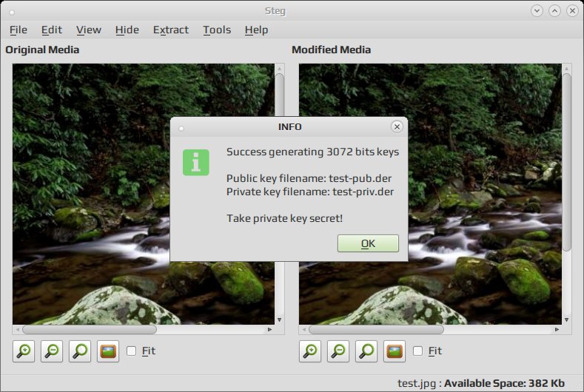Click the green info icon in dialog
584x392 pixels.
pos(196,162)
